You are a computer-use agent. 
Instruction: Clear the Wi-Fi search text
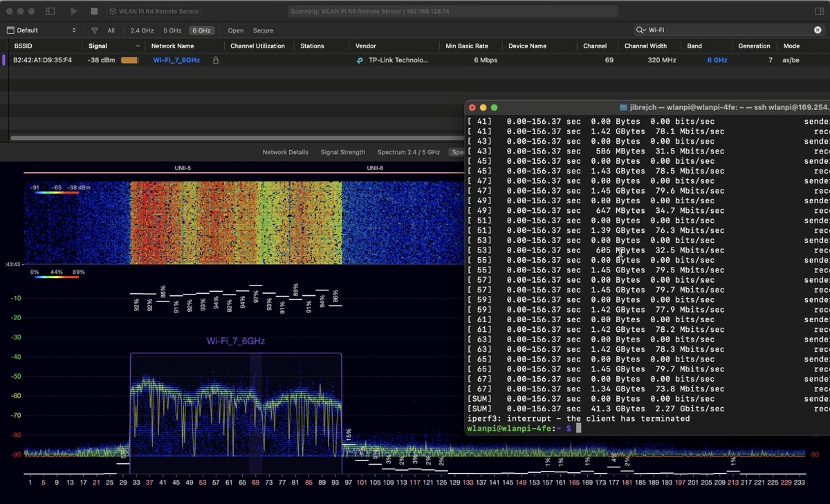(x=818, y=30)
